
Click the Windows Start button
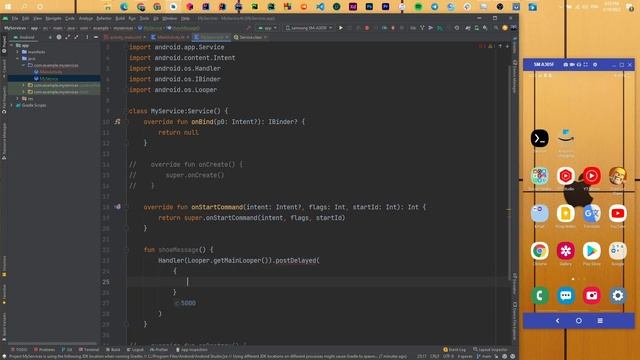[7, 7]
